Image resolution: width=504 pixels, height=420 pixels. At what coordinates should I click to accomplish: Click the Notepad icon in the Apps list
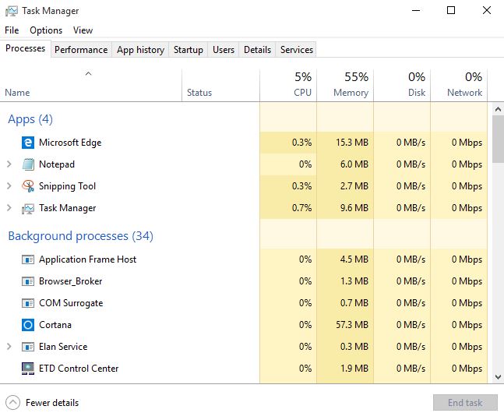coord(28,164)
